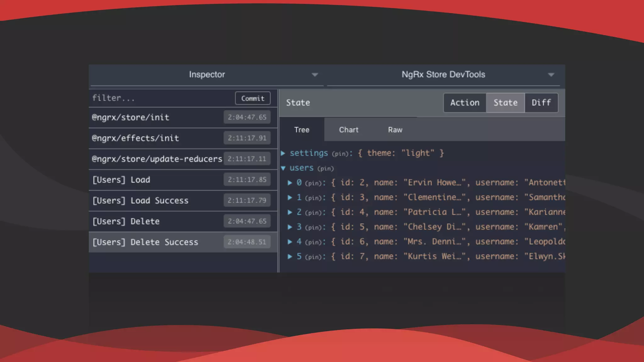Pin the settings state key
Viewport: 644px width, 362px height.
(x=341, y=154)
